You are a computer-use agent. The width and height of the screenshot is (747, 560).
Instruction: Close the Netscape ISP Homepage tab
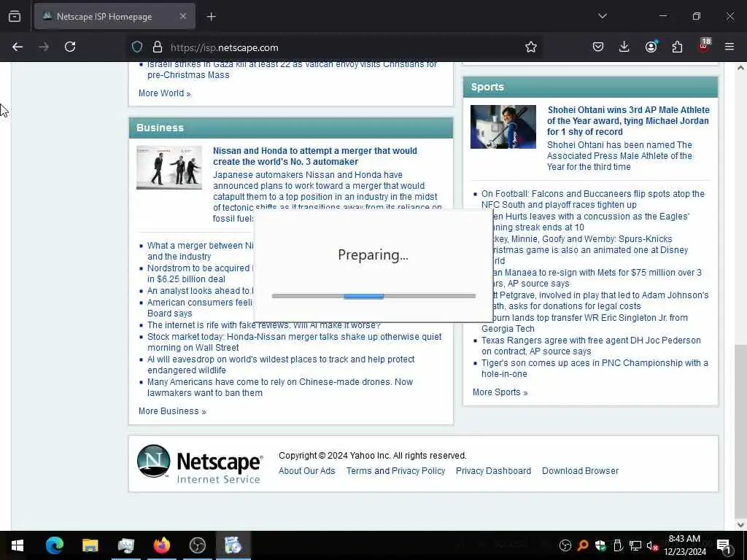(x=183, y=16)
